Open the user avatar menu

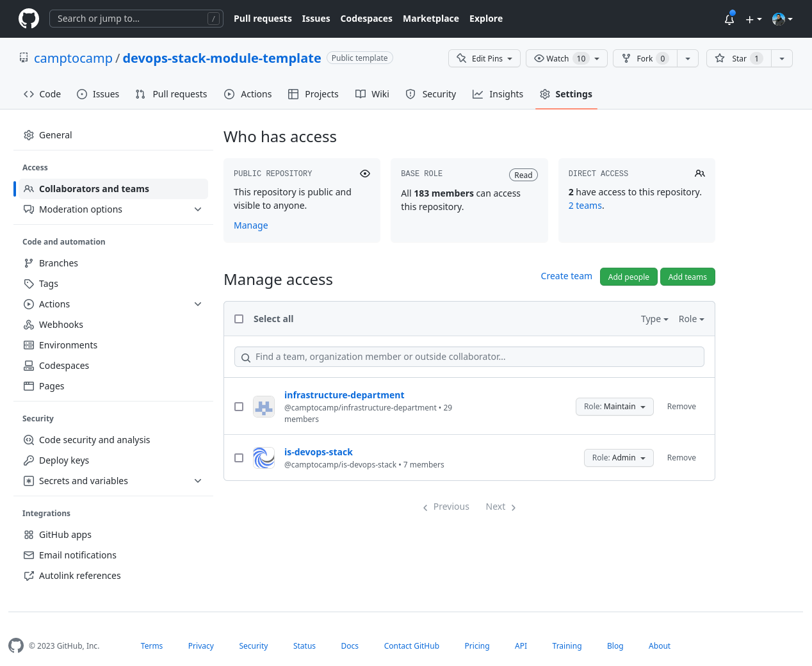tap(783, 19)
